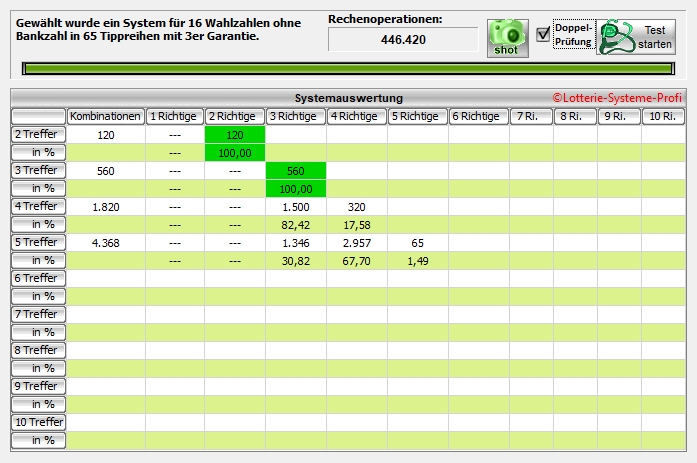This screenshot has height=463, width=697.
Task: Choose the 10 Ri. column header
Action: point(663,116)
